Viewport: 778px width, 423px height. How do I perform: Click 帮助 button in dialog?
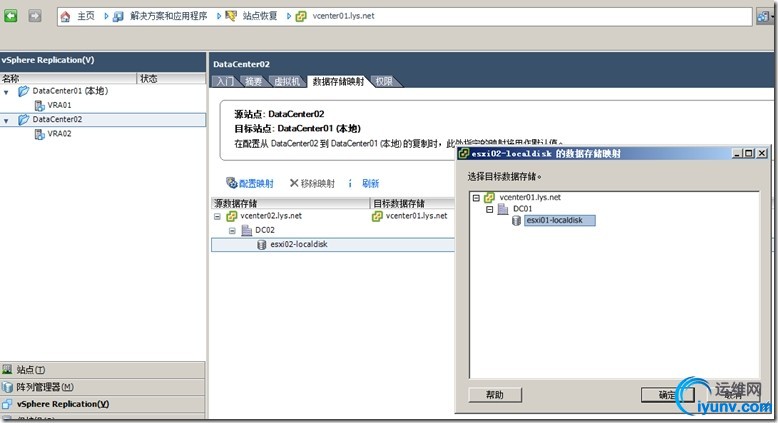pos(495,395)
